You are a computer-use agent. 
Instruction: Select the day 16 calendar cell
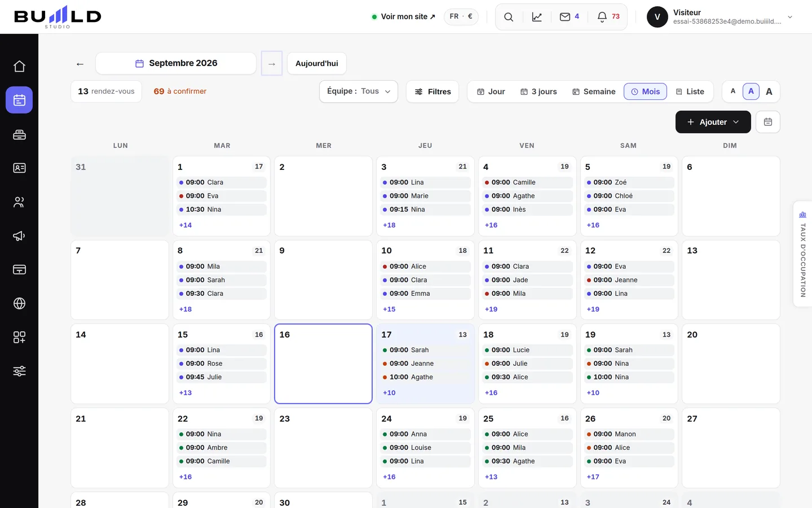(x=323, y=364)
